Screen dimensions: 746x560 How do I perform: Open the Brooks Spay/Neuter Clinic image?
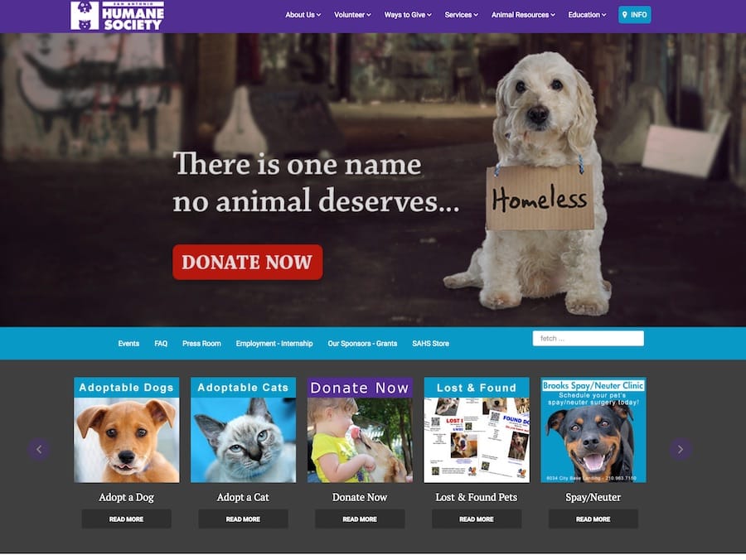[593, 430]
